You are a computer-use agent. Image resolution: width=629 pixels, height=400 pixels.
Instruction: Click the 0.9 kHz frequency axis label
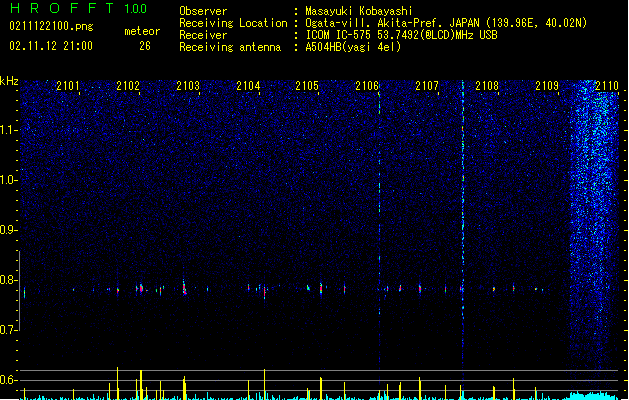coord(8,230)
